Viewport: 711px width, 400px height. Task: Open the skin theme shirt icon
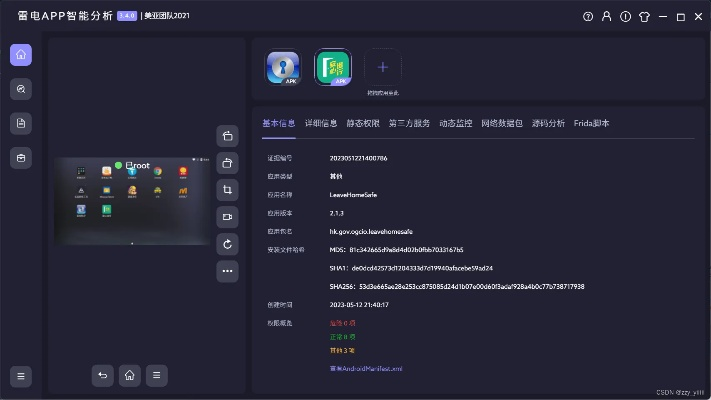(x=644, y=17)
